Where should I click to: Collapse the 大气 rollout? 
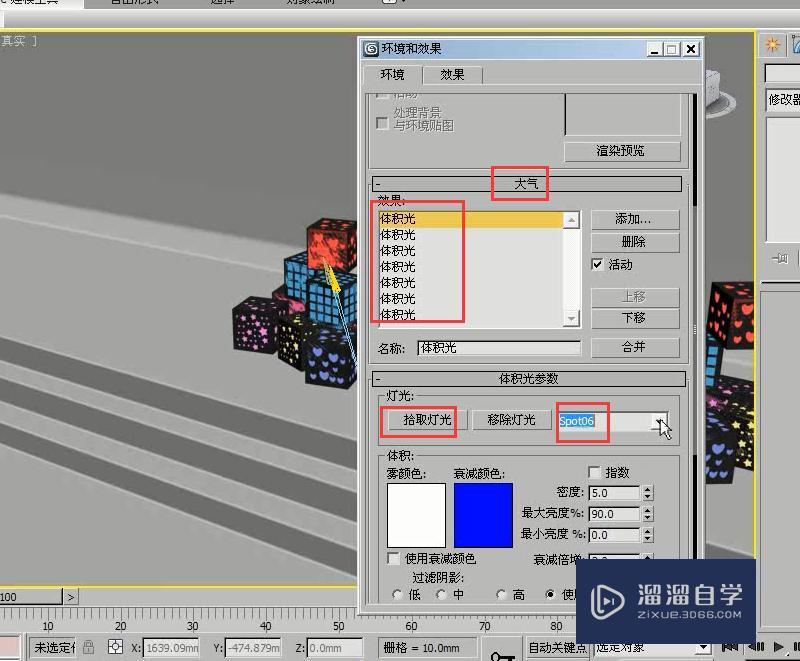pyautogui.click(x=527, y=184)
